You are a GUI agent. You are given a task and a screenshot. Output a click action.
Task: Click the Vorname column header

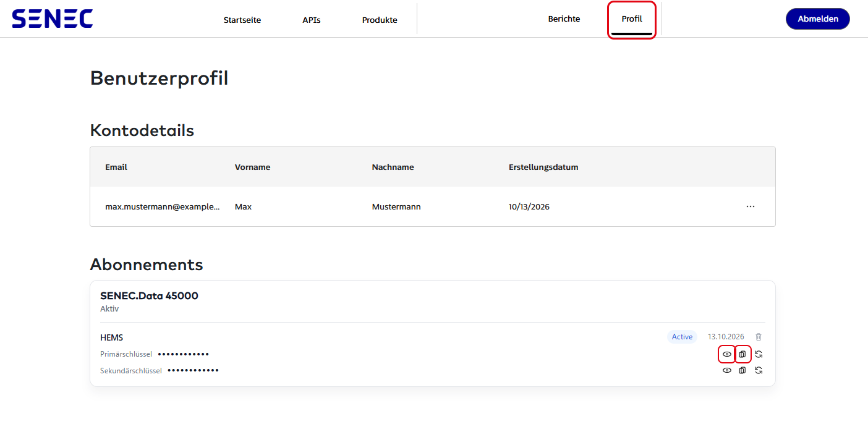(252, 167)
